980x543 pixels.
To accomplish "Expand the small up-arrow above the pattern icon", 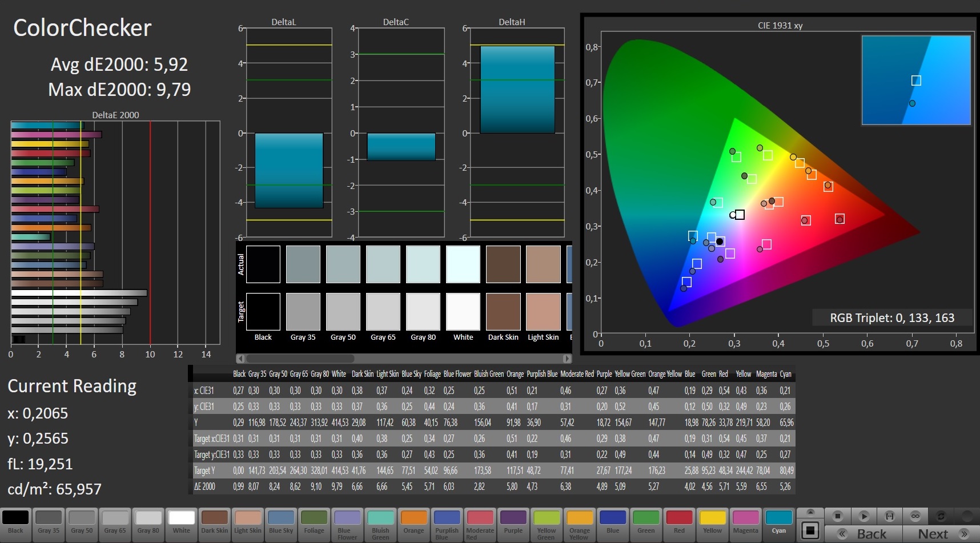I will tap(810, 512).
